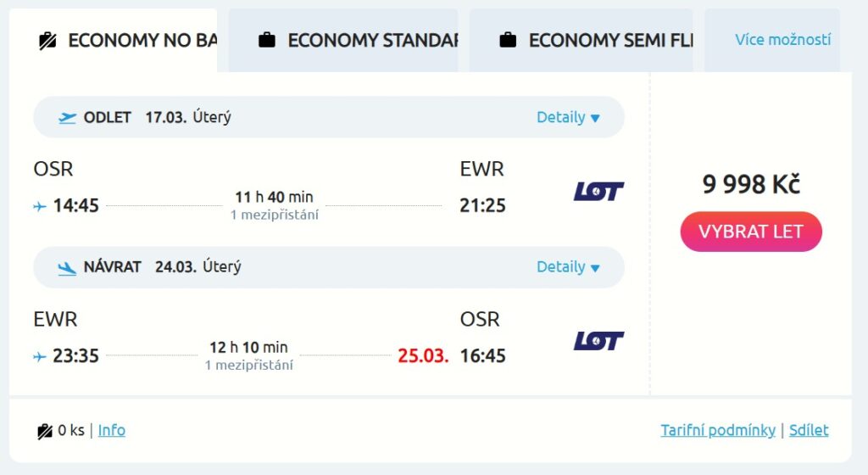The height and width of the screenshot is (475, 868).
Task: Open the Tarifní podmínky link
Action: point(718,430)
